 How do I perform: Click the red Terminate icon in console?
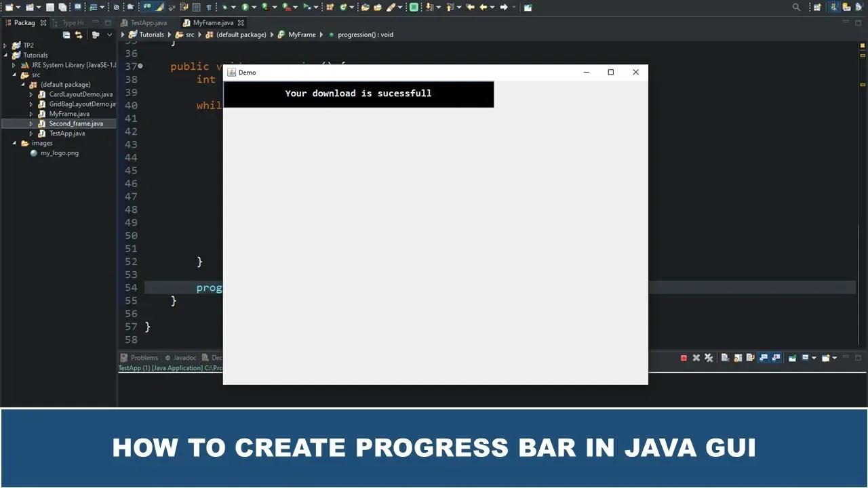(x=684, y=358)
